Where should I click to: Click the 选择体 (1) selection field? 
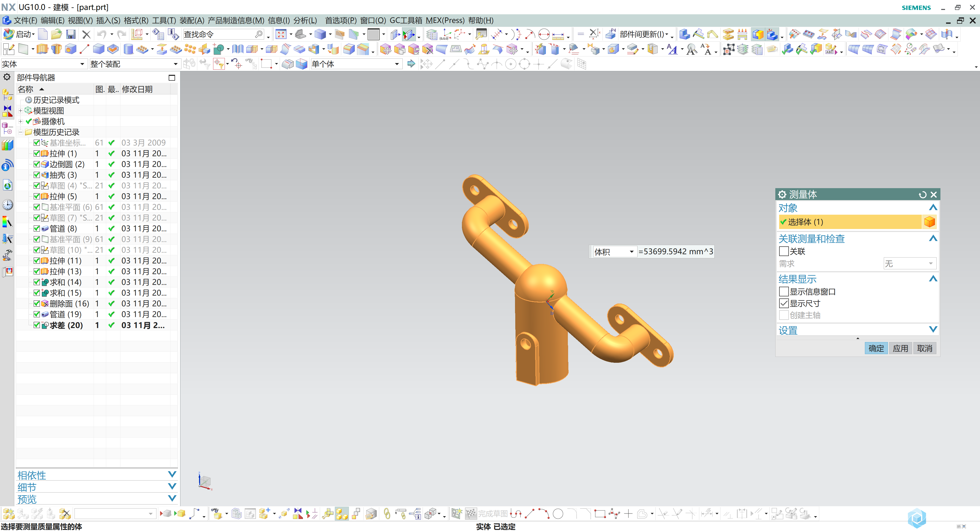(x=850, y=222)
